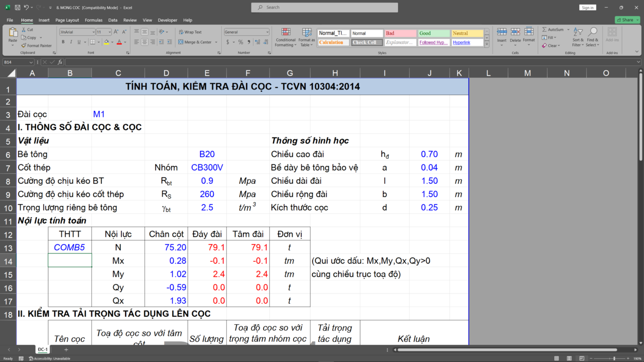The width and height of the screenshot is (644, 362).
Task: Select the ĐC-1 sheet tab
Action: [x=42, y=349]
